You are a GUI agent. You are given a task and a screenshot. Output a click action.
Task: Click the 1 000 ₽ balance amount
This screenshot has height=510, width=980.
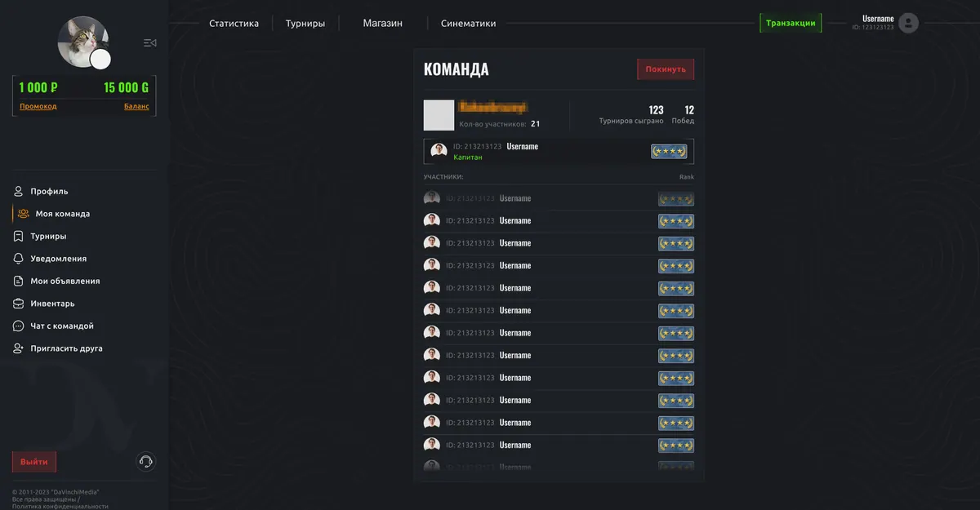[38, 87]
